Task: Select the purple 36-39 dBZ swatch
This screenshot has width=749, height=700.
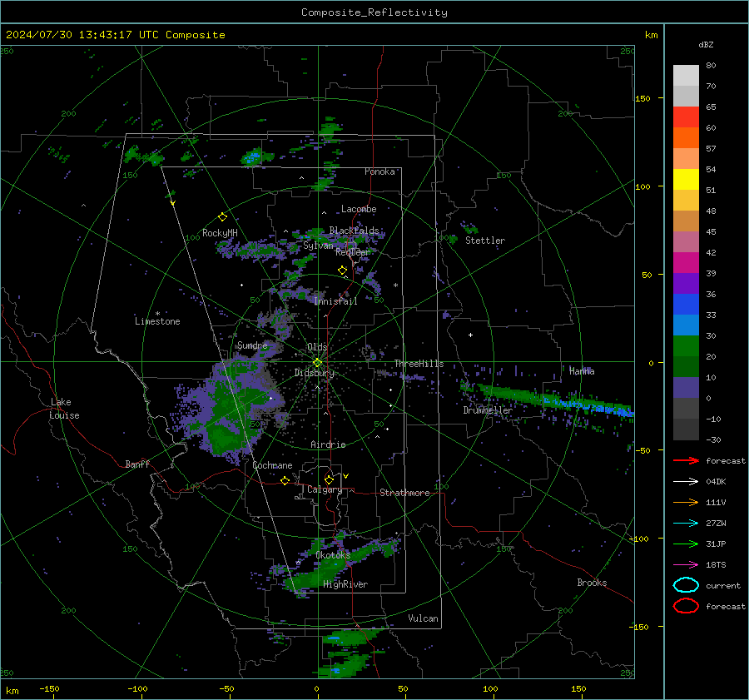Action: coord(686,283)
